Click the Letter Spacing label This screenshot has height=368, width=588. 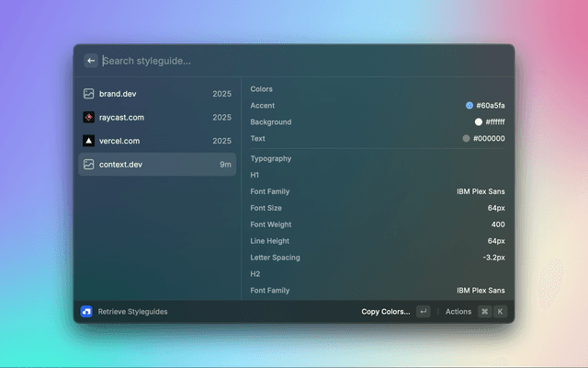click(275, 258)
